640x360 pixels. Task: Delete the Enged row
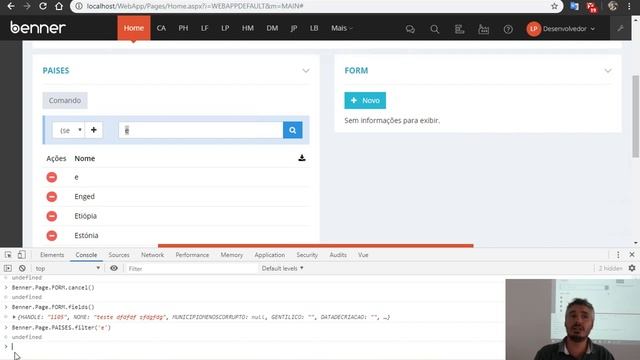pos(52,197)
